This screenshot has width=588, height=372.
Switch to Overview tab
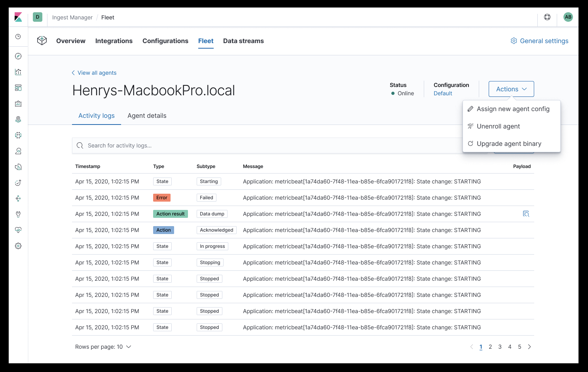[x=71, y=41]
